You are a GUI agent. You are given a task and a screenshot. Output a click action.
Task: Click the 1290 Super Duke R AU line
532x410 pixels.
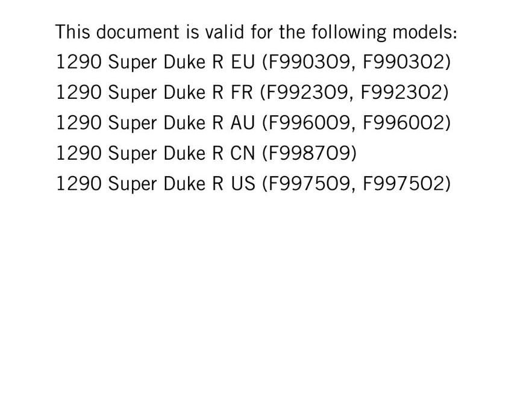pyautogui.click(x=253, y=123)
